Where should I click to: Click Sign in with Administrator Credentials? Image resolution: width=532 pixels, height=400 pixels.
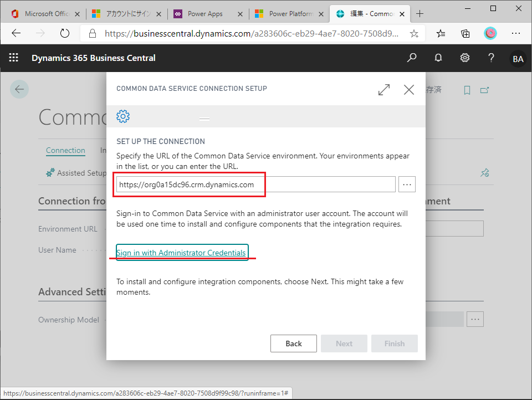tap(181, 253)
